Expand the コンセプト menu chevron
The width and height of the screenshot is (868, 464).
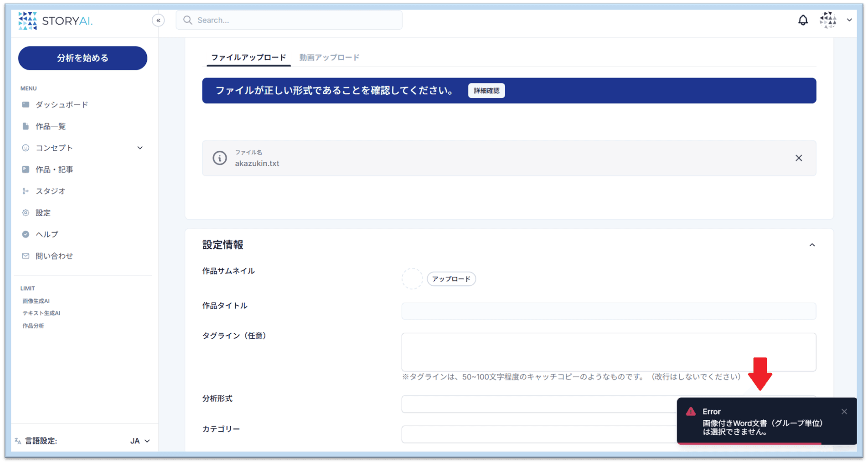pos(140,148)
